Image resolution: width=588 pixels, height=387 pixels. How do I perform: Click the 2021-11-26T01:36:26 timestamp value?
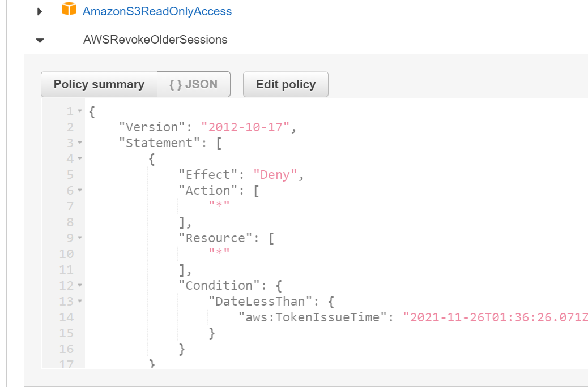click(495, 317)
